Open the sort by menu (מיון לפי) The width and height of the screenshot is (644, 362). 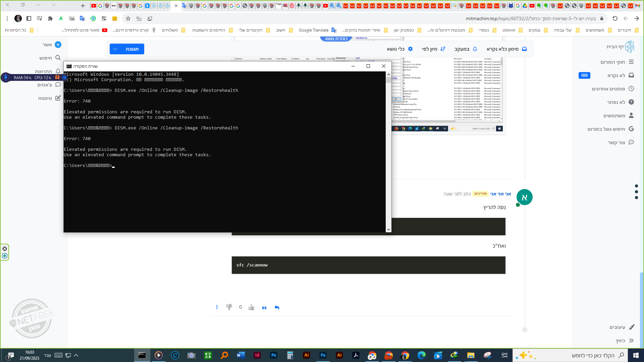coord(434,49)
